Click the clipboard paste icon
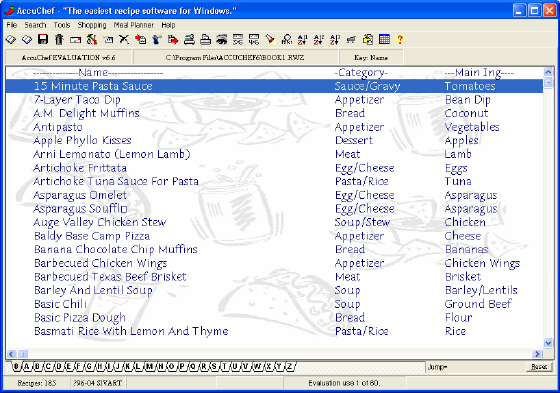 point(368,39)
